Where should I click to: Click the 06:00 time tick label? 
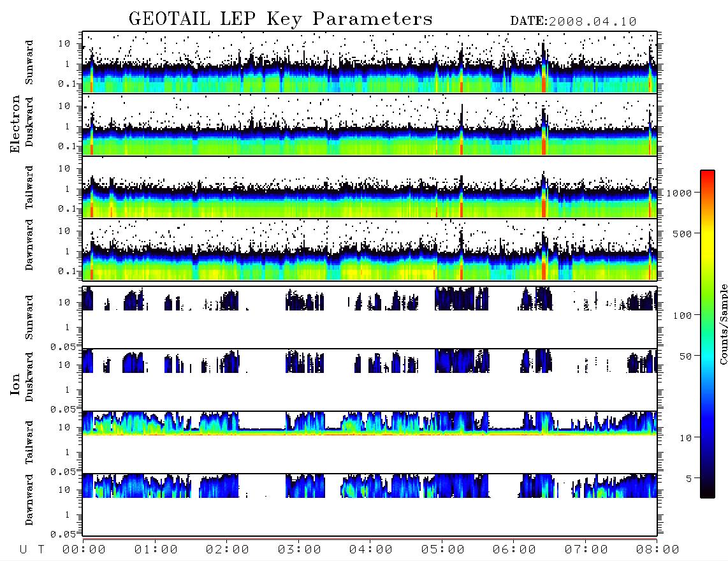[514, 550]
